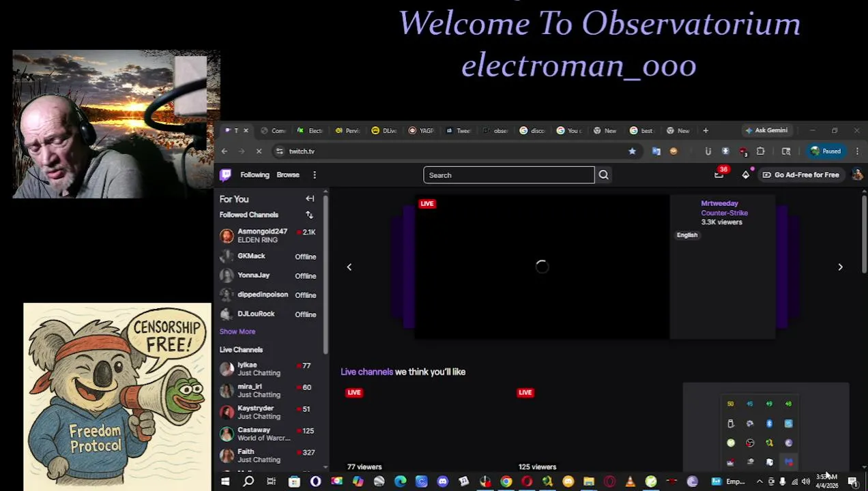868x491 pixels.
Task: Switch to the YAGP tab
Action: click(x=421, y=130)
